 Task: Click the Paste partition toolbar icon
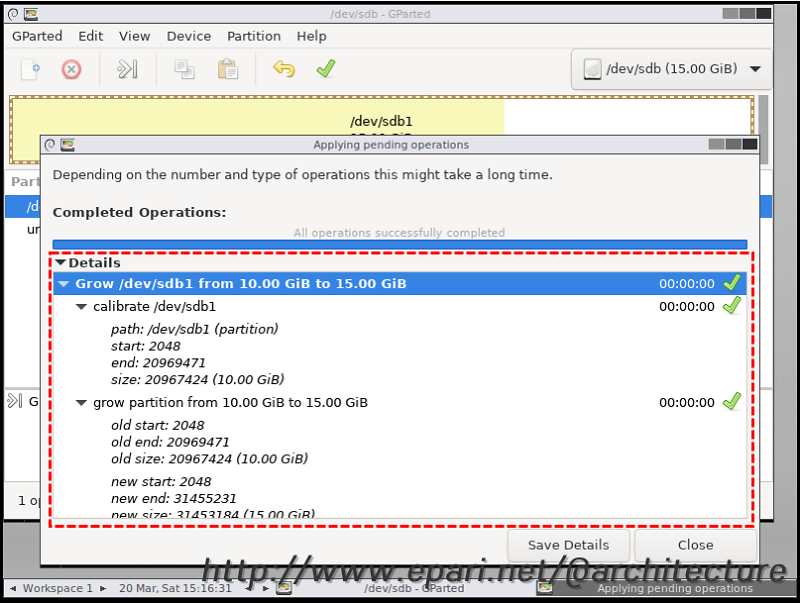point(228,69)
